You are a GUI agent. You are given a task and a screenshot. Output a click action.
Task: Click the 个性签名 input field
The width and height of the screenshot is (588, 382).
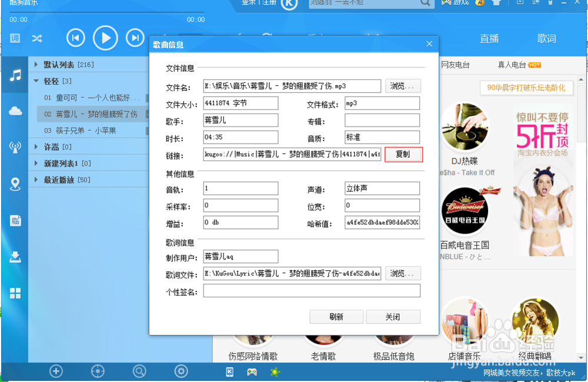(x=312, y=290)
